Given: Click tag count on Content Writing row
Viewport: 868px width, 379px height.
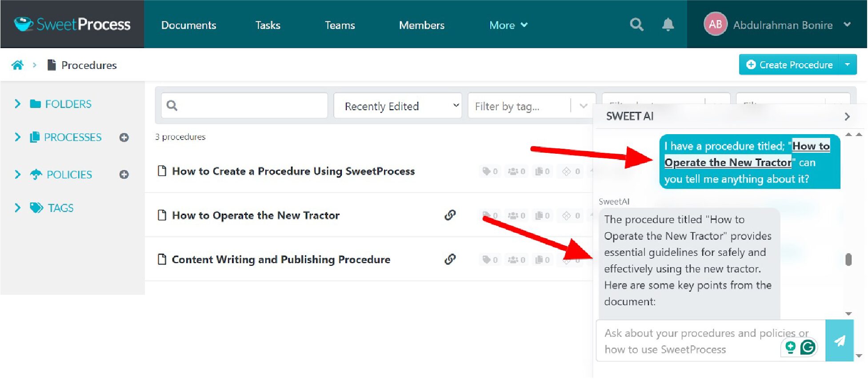Looking at the screenshot, I should [x=490, y=259].
